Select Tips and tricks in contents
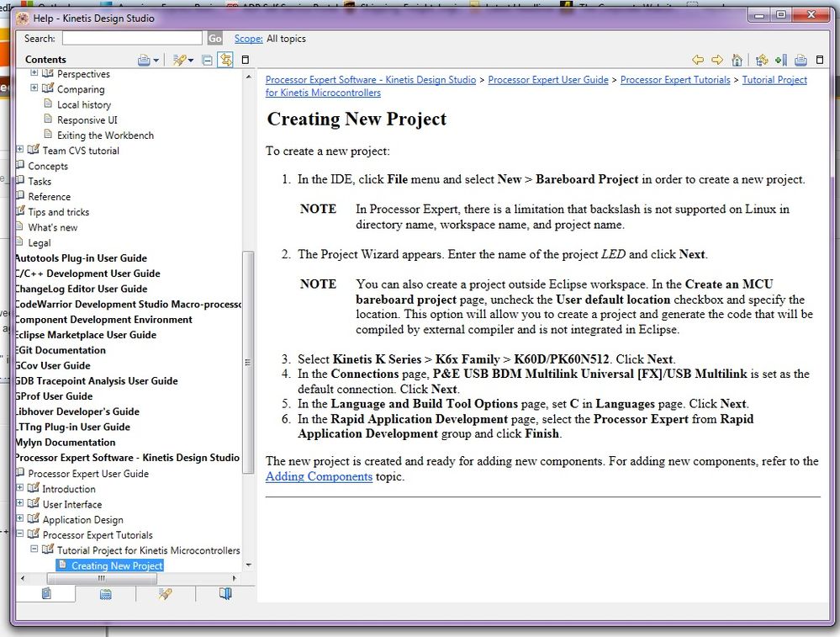840x637 pixels. point(58,212)
